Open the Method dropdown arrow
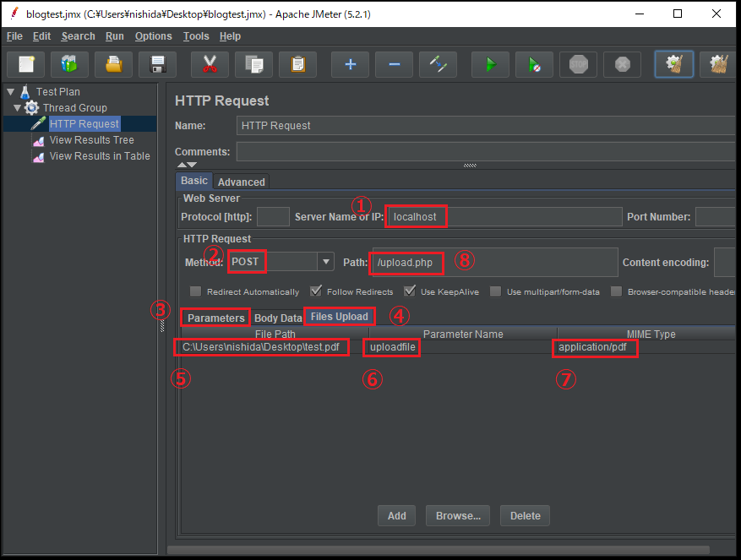The height and width of the screenshot is (560, 741). click(x=325, y=261)
